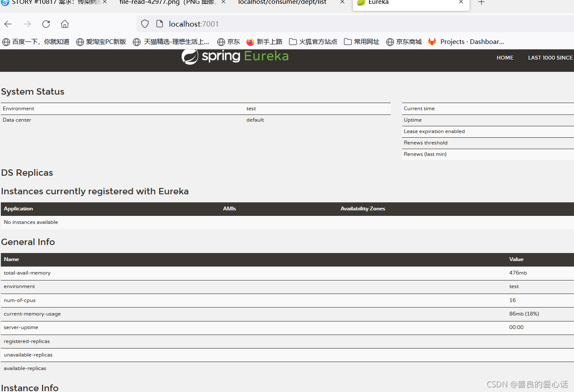Select the num-of-cpus row name
This screenshot has width=574, height=392.
click(19, 300)
